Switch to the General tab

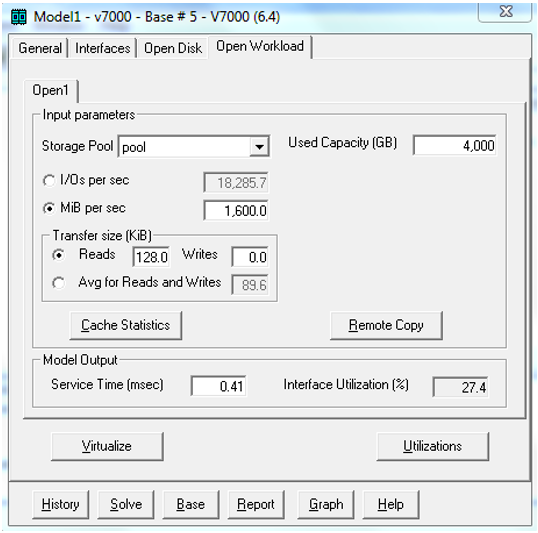tap(40, 48)
